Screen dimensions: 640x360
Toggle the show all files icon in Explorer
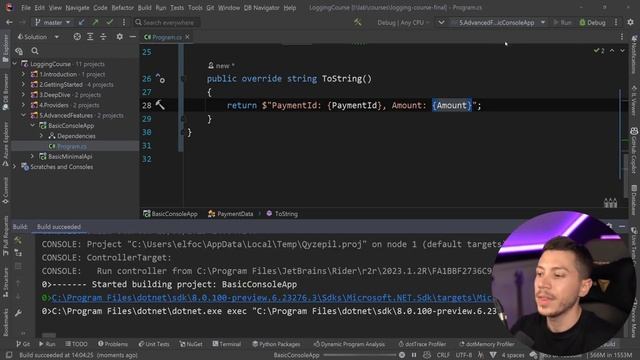(x=19, y=51)
